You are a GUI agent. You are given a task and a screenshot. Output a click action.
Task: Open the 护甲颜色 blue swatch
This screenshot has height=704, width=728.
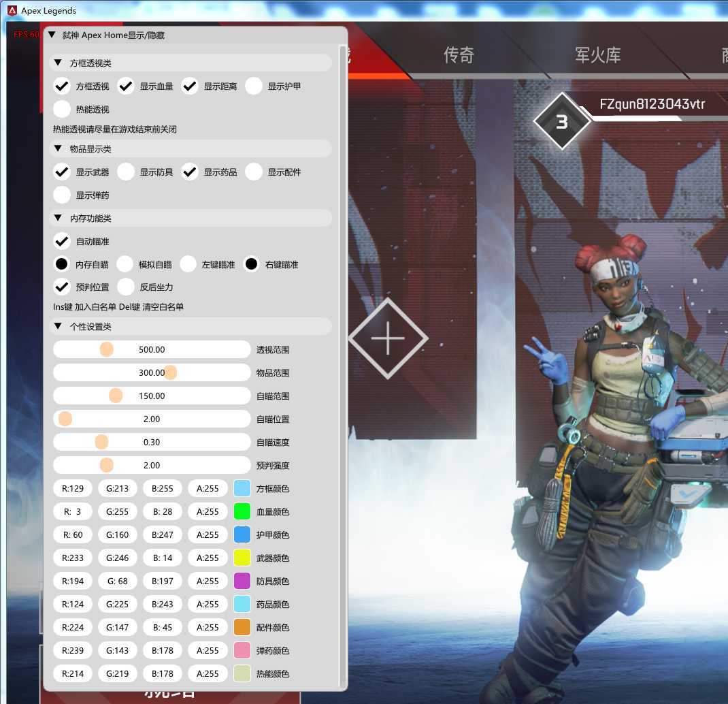point(242,534)
